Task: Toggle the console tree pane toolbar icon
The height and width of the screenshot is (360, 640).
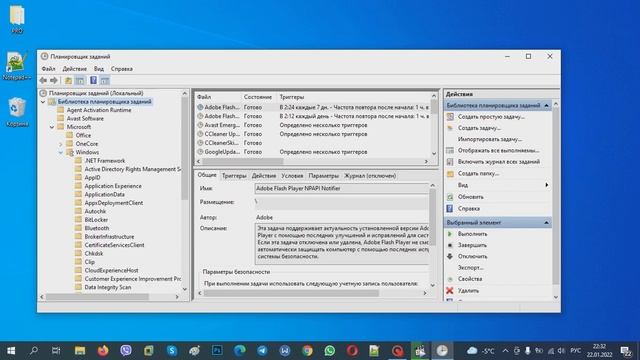Action: 80,80
